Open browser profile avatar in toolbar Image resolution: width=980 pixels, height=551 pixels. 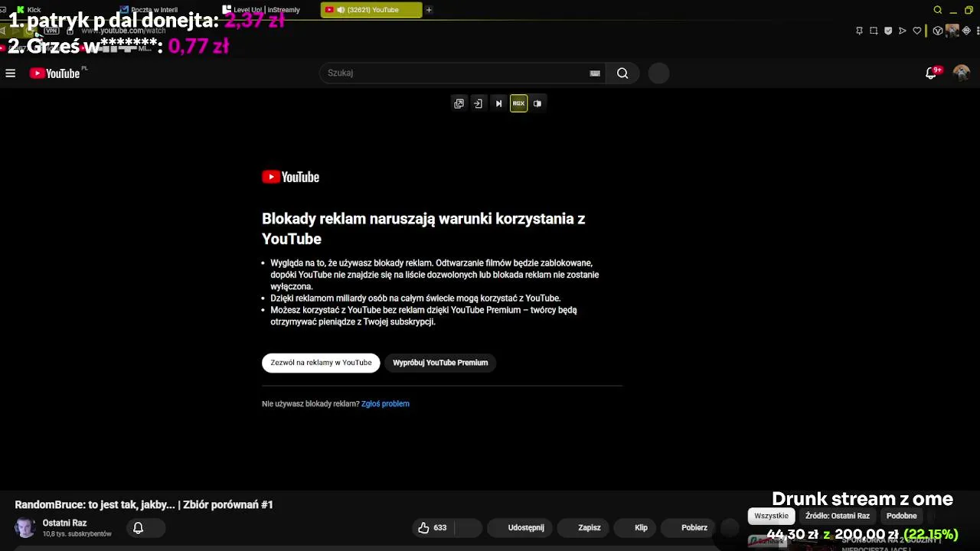[x=952, y=31]
